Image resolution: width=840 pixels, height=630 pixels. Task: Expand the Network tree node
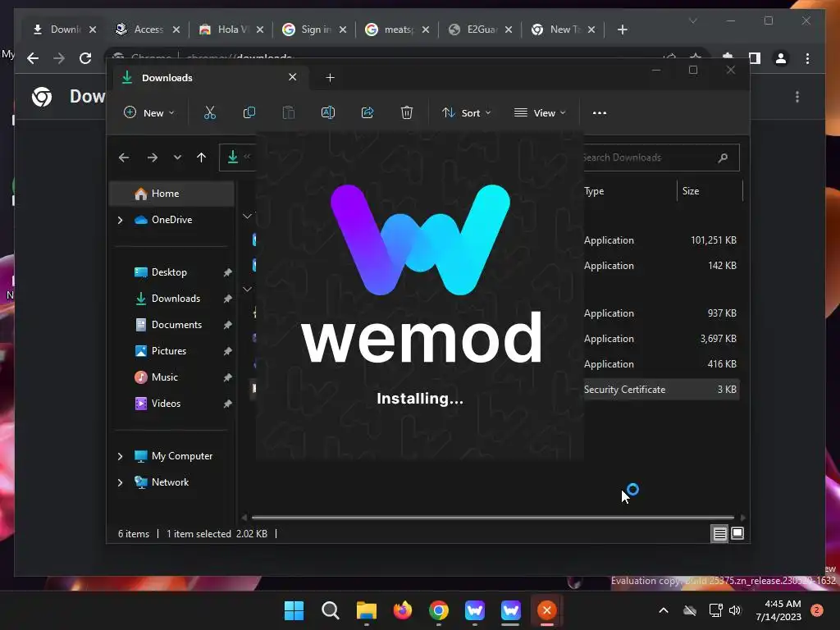tap(120, 482)
